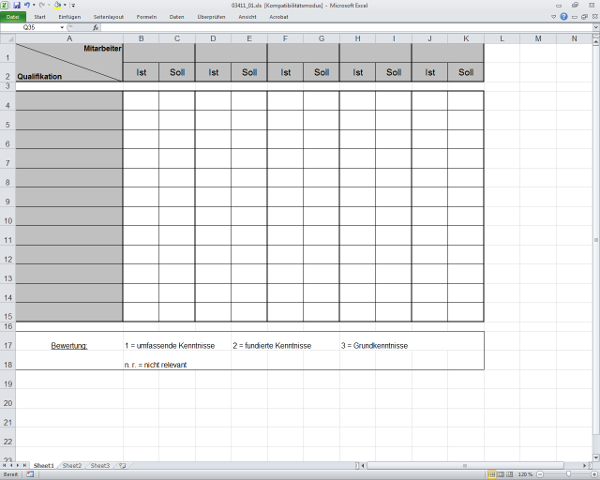Click the green Datei button

point(12,17)
